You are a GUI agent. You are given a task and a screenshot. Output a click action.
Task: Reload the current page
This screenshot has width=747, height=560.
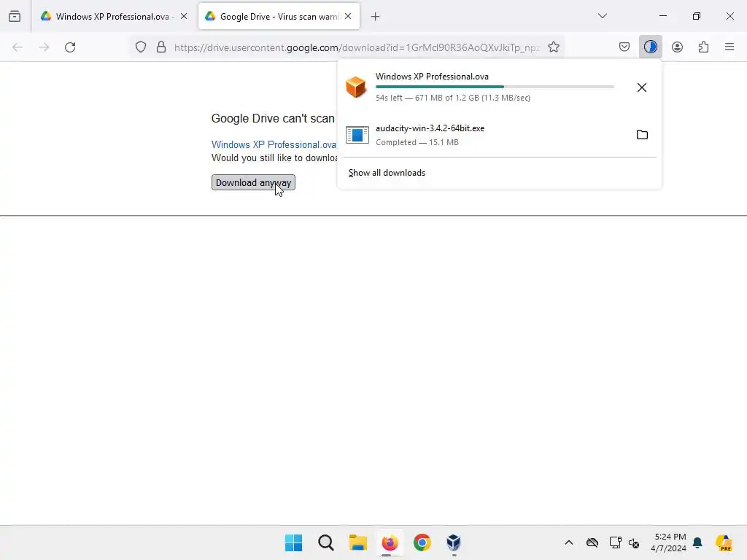[x=70, y=47]
